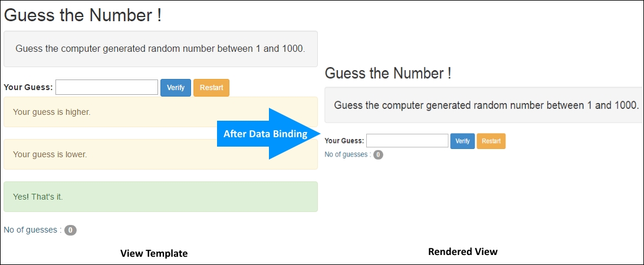The height and width of the screenshot is (265, 644).
Task: Click the 'View Template' caption
Action: (154, 253)
